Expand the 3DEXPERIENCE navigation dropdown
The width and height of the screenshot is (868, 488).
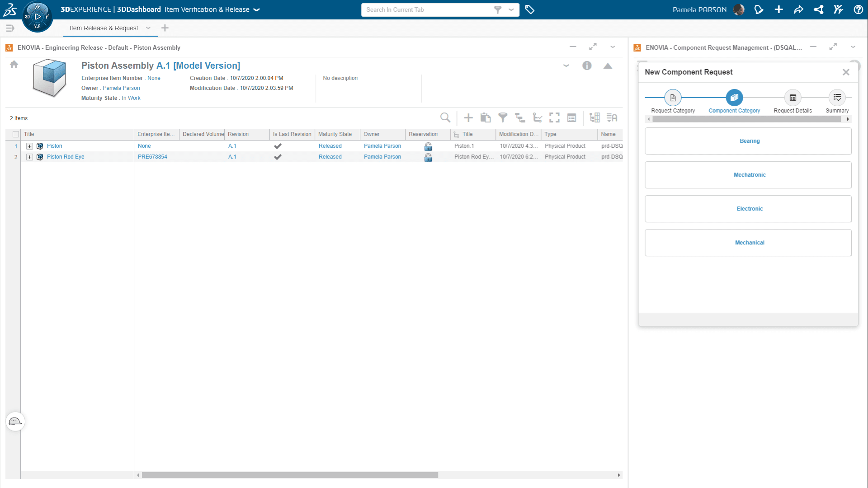258,9
